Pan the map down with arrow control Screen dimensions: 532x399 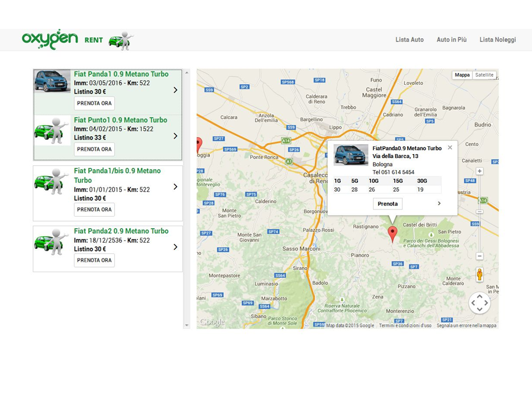[x=479, y=309]
